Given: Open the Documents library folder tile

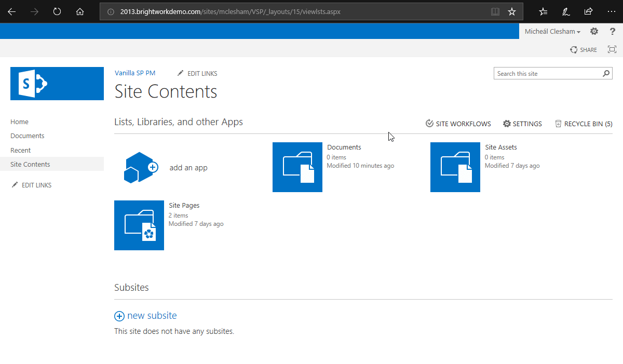Looking at the screenshot, I should point(297,167).
